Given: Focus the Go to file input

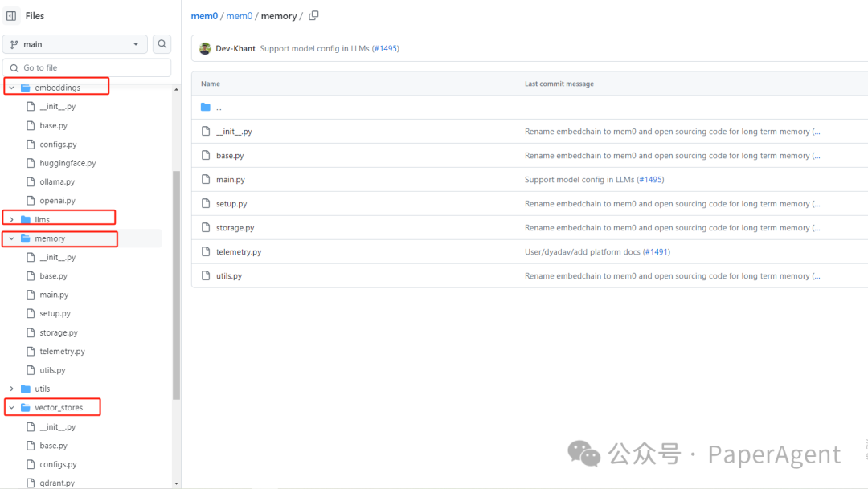Looking at the screenshot, I should click(x=87, y=68).
